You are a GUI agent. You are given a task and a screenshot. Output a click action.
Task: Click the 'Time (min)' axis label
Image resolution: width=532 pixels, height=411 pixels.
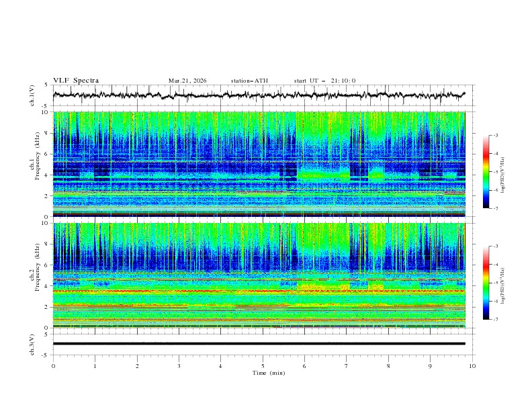point(269,373)
